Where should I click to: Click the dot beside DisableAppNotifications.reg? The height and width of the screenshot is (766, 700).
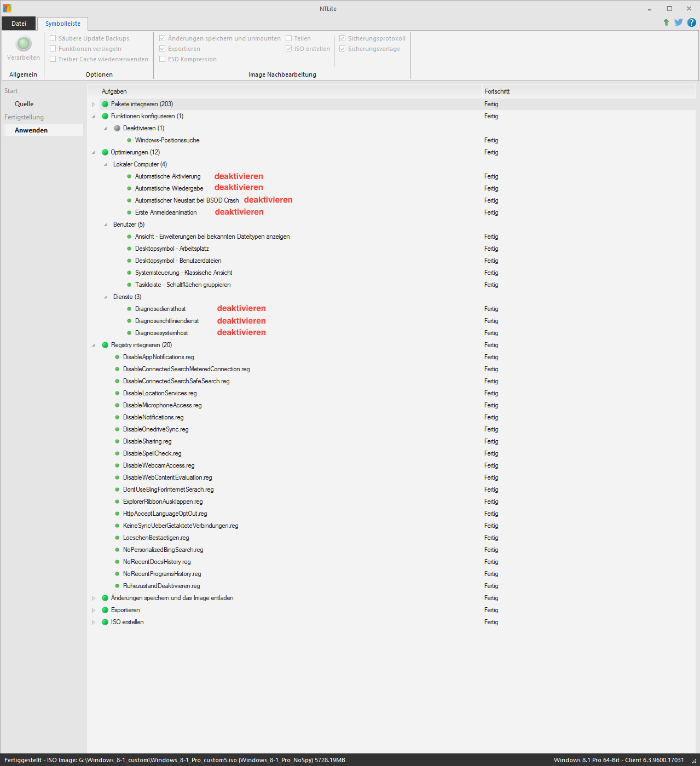tap(117, 357)
